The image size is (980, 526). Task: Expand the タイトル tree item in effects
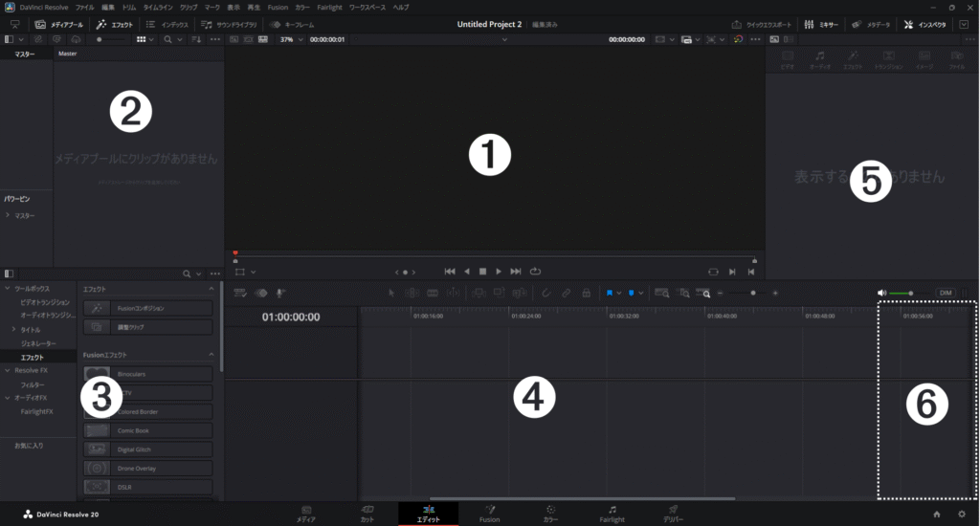pyautogui.click(x=12, y=329)
